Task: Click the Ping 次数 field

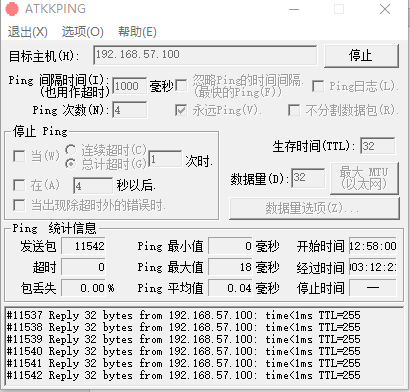Action: tap(129, 110)
